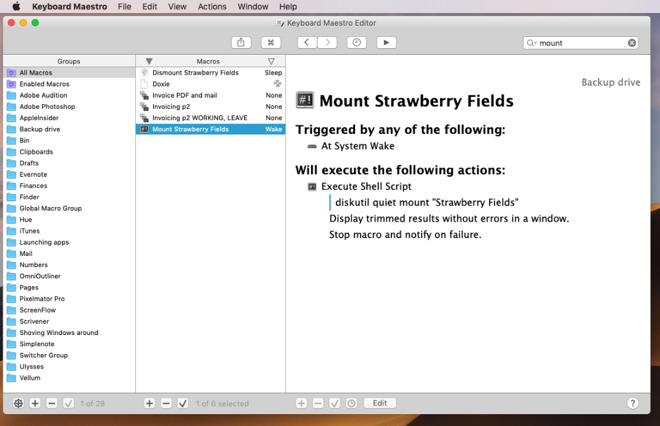Click in the search field containing mount

[x=581, y=43]
